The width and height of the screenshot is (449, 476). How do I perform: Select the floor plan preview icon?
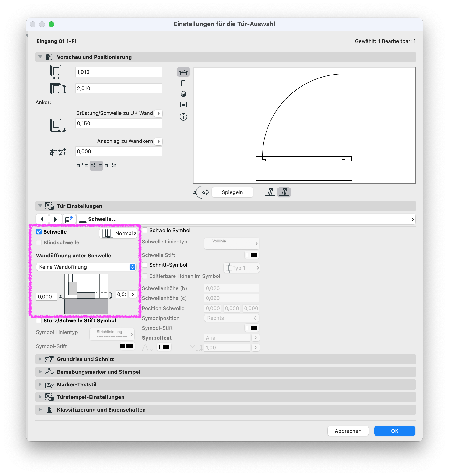pyautogui.click(x=183, y=72)
